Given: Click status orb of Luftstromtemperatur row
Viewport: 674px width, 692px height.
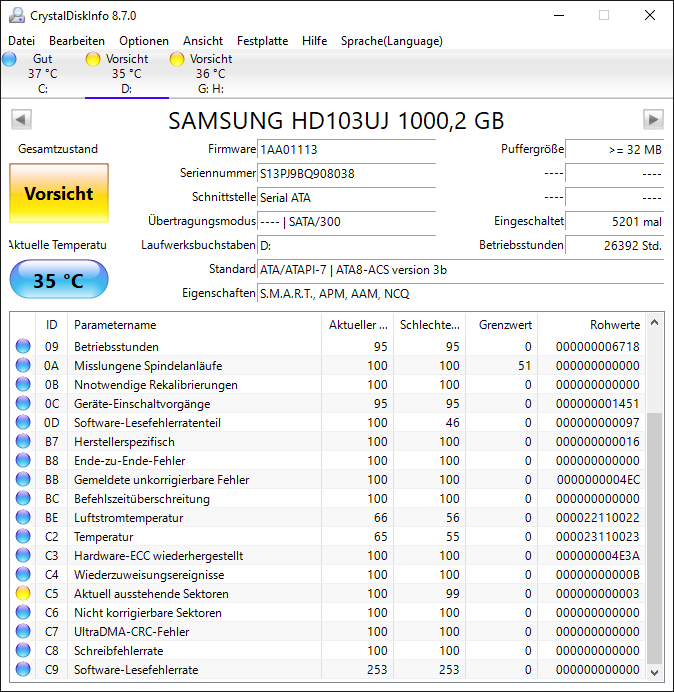Looking at the screenshot, I should click(23, 517).
